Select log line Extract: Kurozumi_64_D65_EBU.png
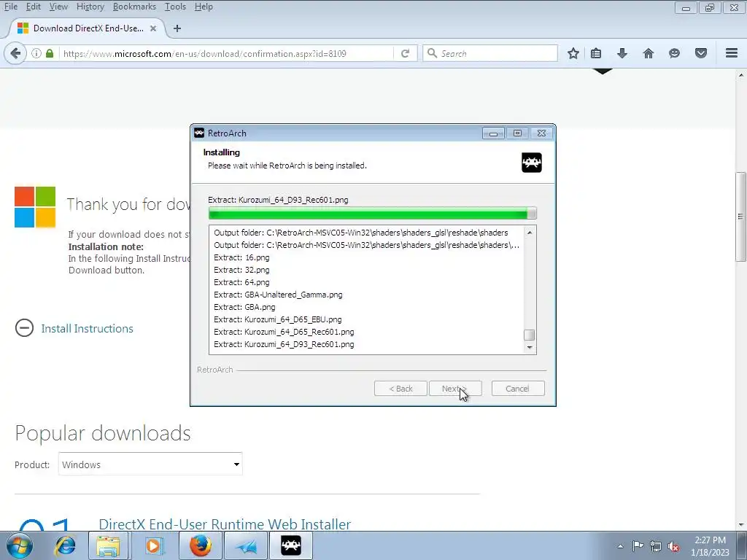The width and height of the screenshot is (747, 560). [278, 319]
